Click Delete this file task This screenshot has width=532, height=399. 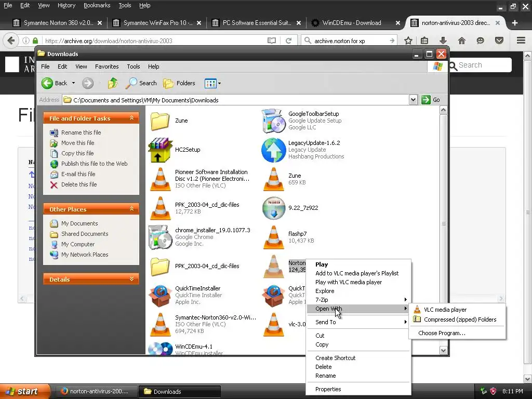coord(79,184)
